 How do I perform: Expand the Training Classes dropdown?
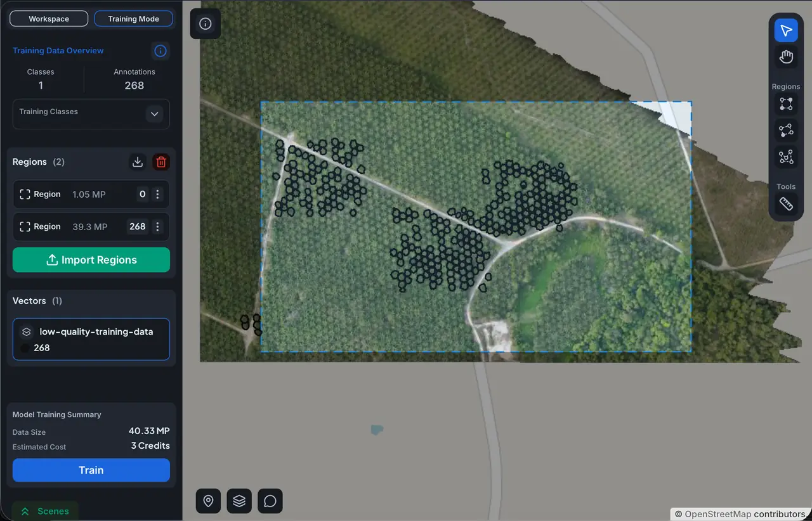pyautogui.click(x=154, y=114)
